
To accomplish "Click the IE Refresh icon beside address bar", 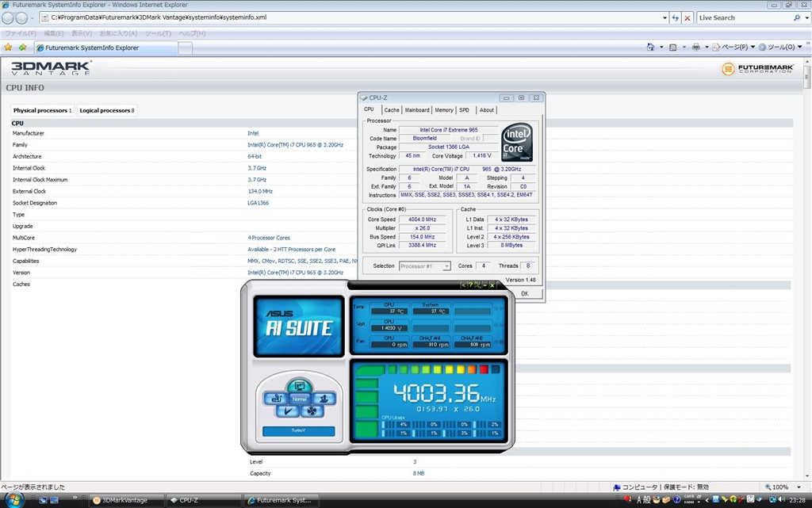I will point(676,17).
